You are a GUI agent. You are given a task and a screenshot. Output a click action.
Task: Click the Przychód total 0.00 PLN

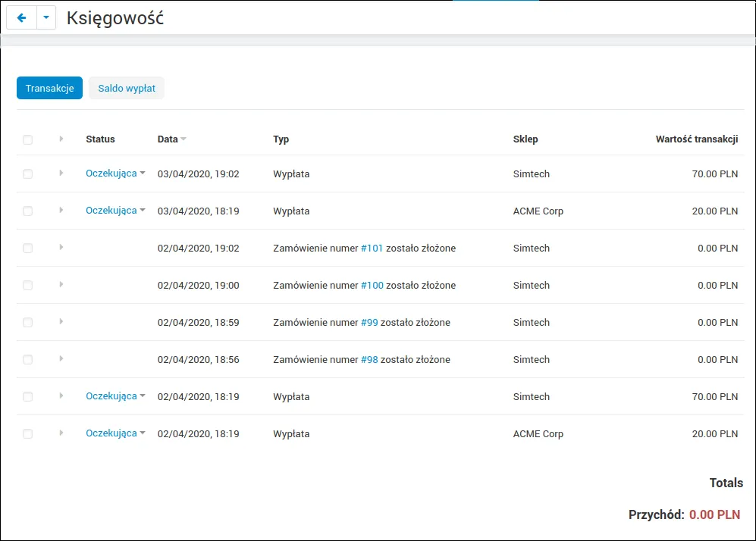coord(714,514)
